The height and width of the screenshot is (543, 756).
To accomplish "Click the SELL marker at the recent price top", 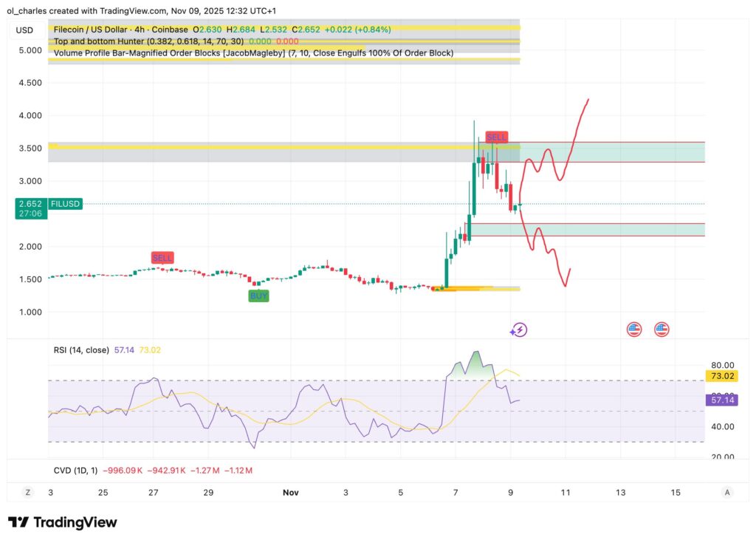I will click(495, 137).
